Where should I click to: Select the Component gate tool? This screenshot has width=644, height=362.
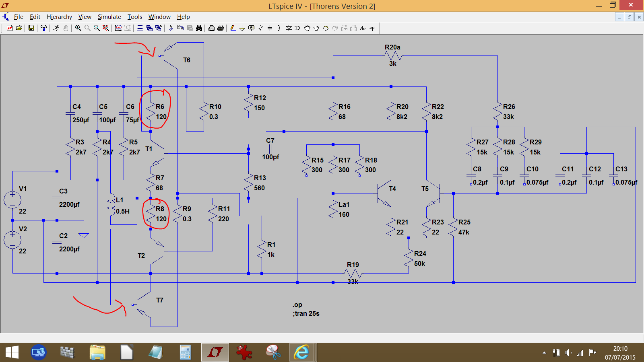298,28
